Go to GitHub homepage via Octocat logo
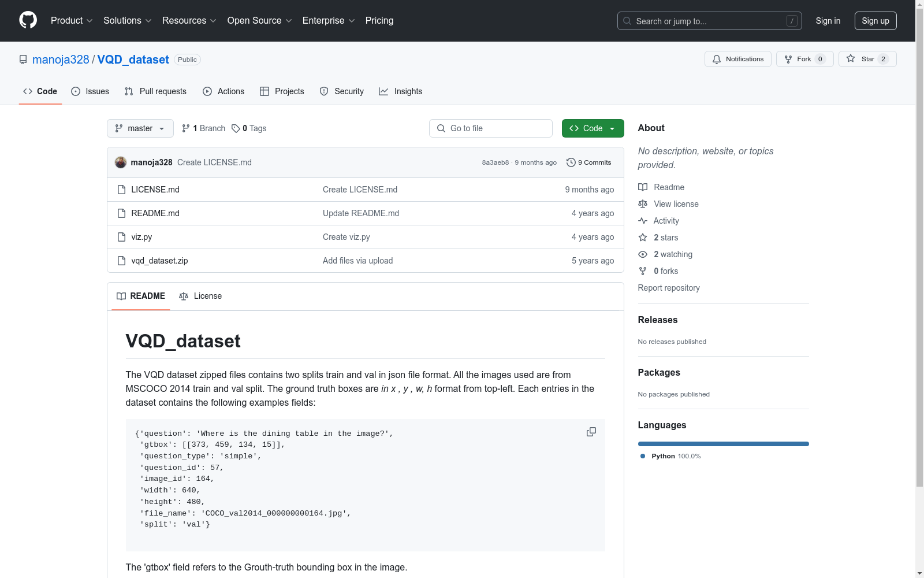Screen dimensions: 924x578 click(x=28, y=20)
